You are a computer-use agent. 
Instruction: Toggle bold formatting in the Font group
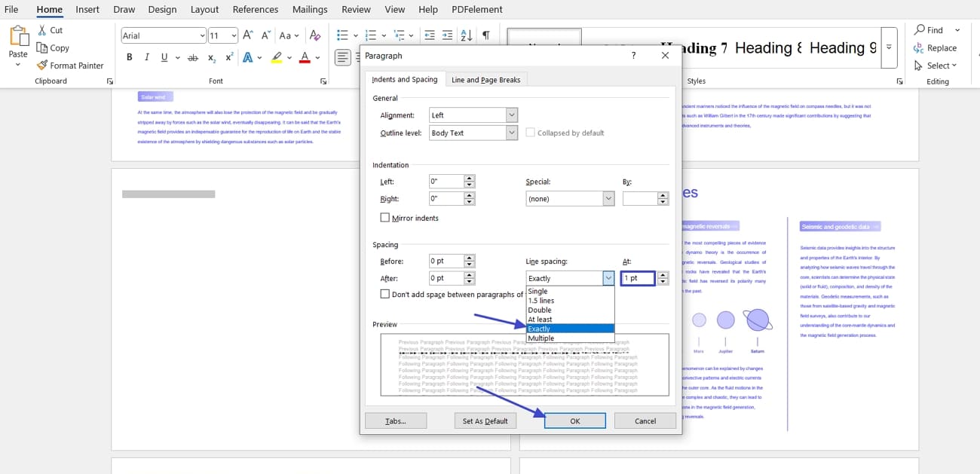[x=129, y=57]
